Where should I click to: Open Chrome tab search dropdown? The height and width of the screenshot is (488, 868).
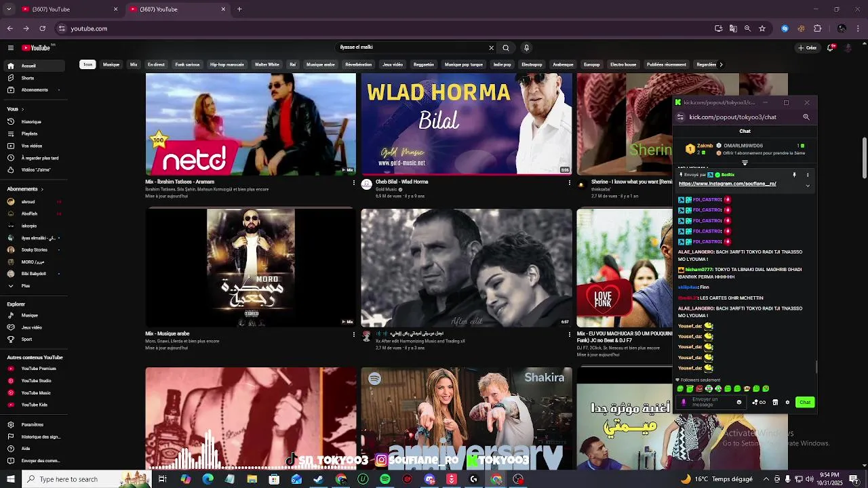point(9,9)
